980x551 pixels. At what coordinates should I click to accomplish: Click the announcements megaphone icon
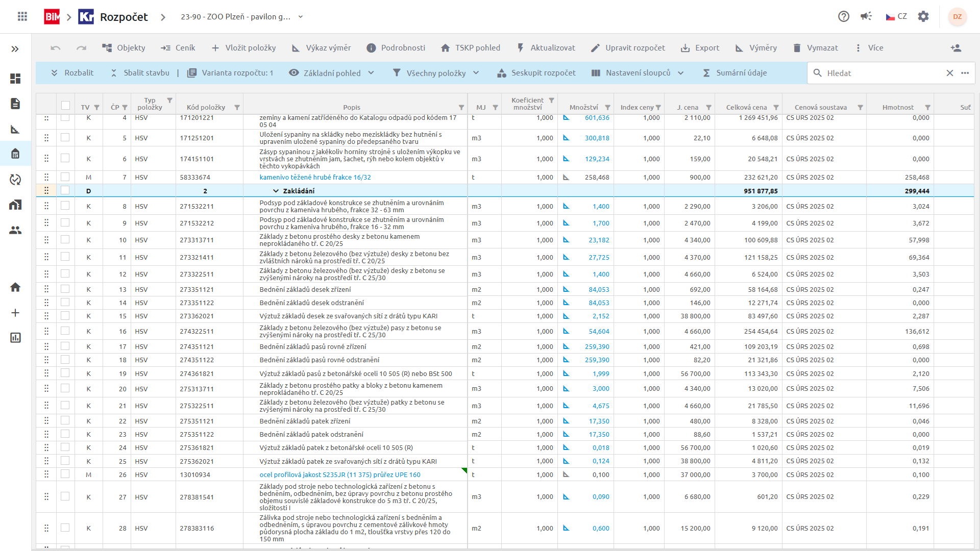[866, 16]
